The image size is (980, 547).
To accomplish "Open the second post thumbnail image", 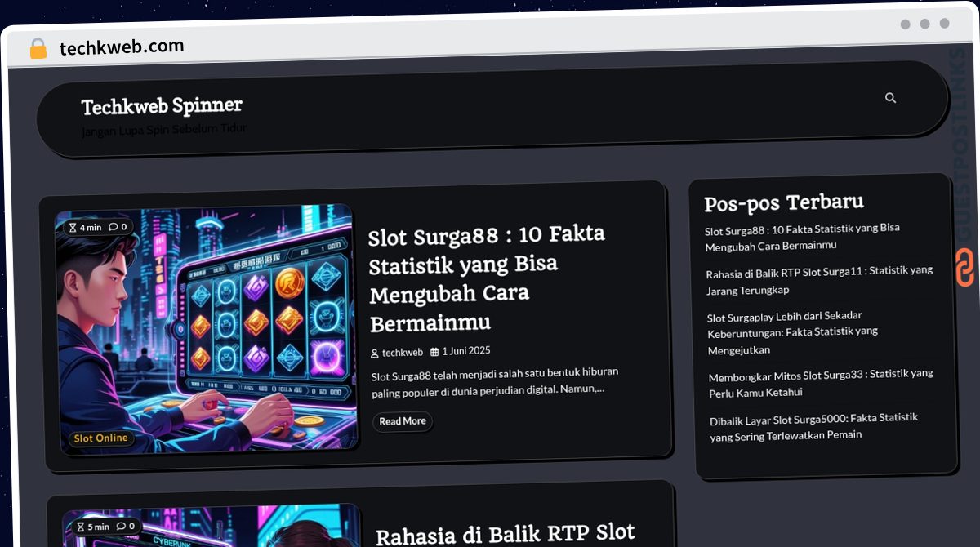I will 212,526.
